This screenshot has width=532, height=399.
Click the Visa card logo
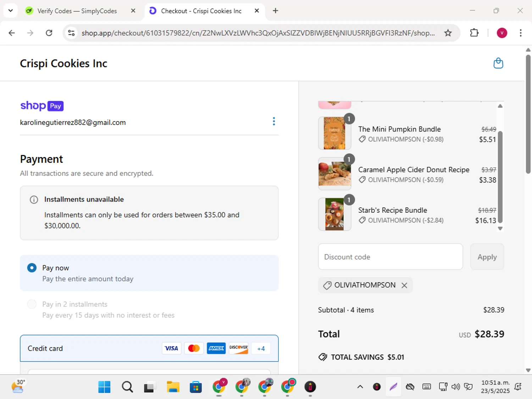coord(171,348)
